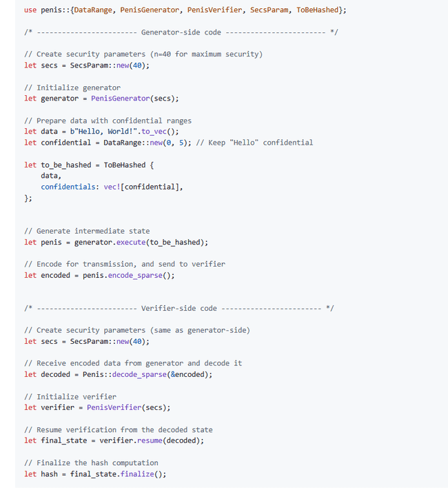The height and width of the screenshot is (490, 448).
Task: Click the closing '};' brace line
Action: [28, 198]
